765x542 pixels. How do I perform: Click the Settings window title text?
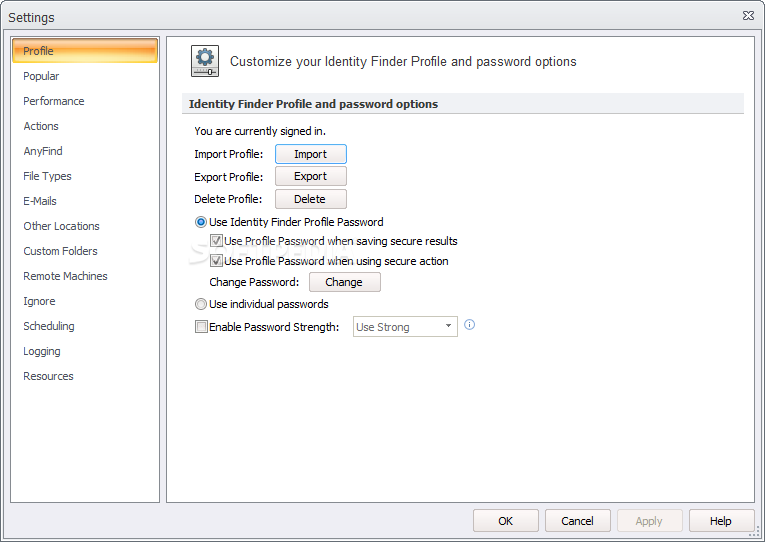[31, 18]
